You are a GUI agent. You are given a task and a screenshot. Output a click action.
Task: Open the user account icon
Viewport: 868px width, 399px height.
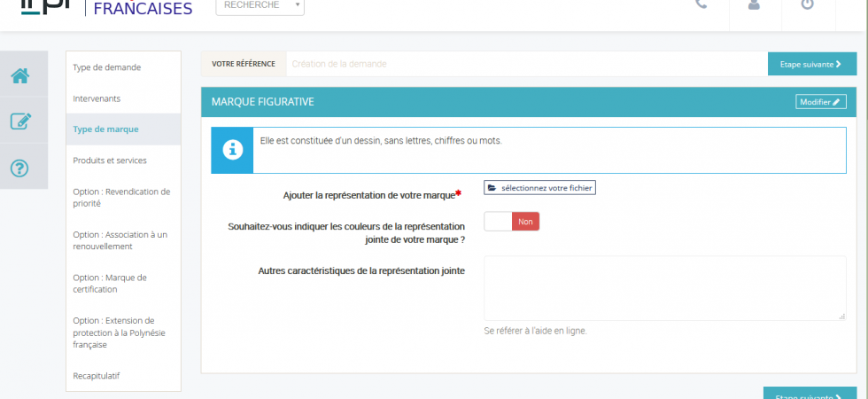(x=754, y=4)
